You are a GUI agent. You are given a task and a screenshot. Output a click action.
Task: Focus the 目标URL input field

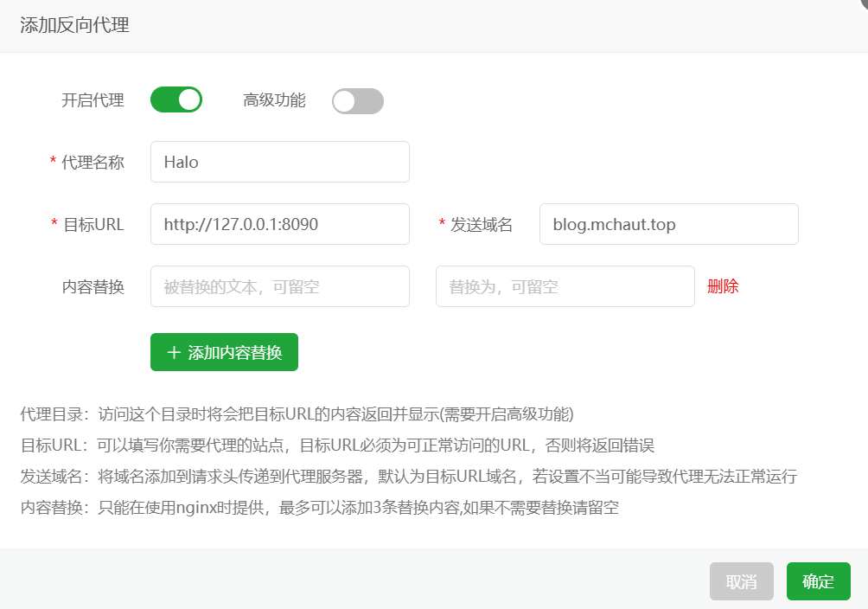(x=279, y=224)
